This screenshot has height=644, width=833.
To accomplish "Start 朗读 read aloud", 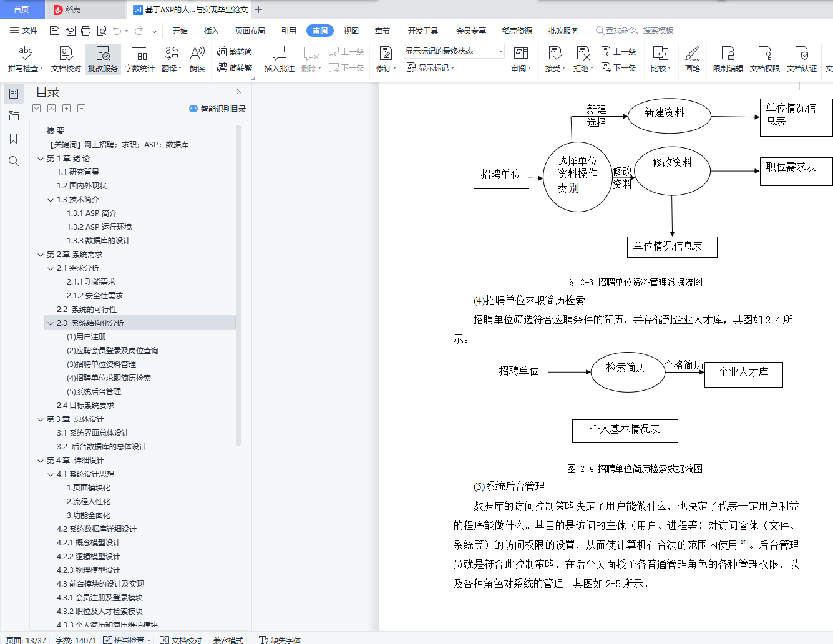I will pos(197,59).
